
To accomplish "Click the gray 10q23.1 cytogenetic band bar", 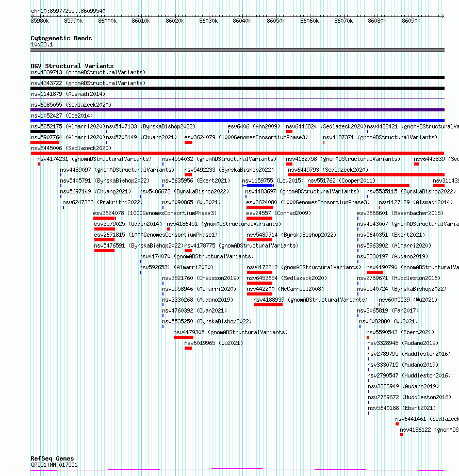I will (x=237, y=50).
